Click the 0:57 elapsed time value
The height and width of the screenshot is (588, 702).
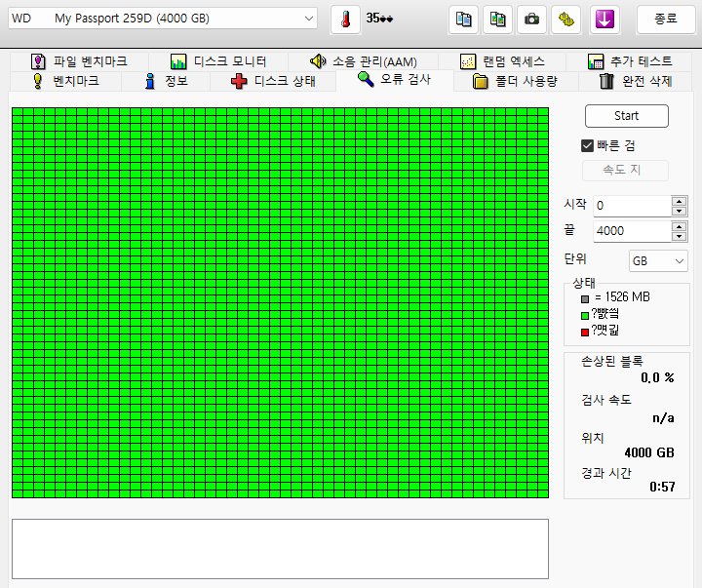coord(662,487)
